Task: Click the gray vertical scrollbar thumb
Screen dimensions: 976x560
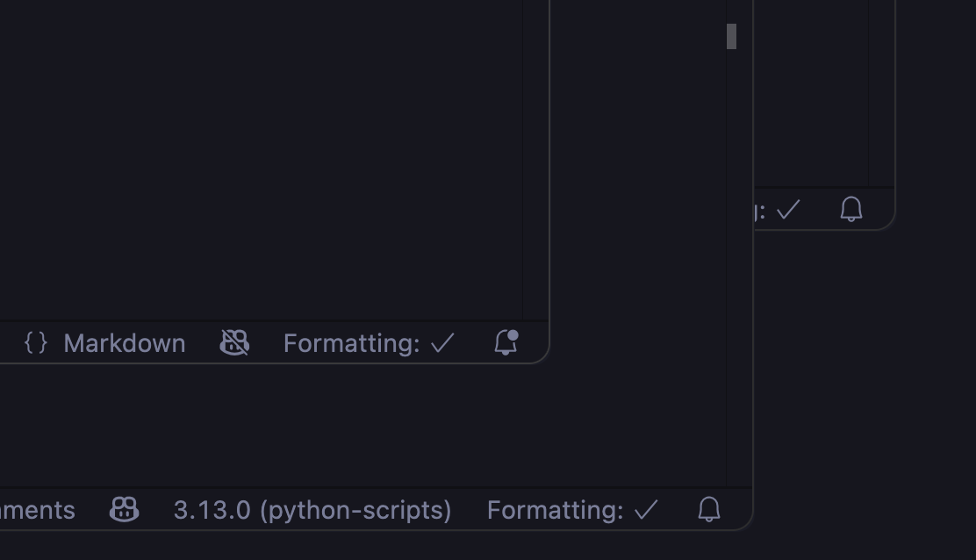Action: pyautogui.click(x=731, y=36)
